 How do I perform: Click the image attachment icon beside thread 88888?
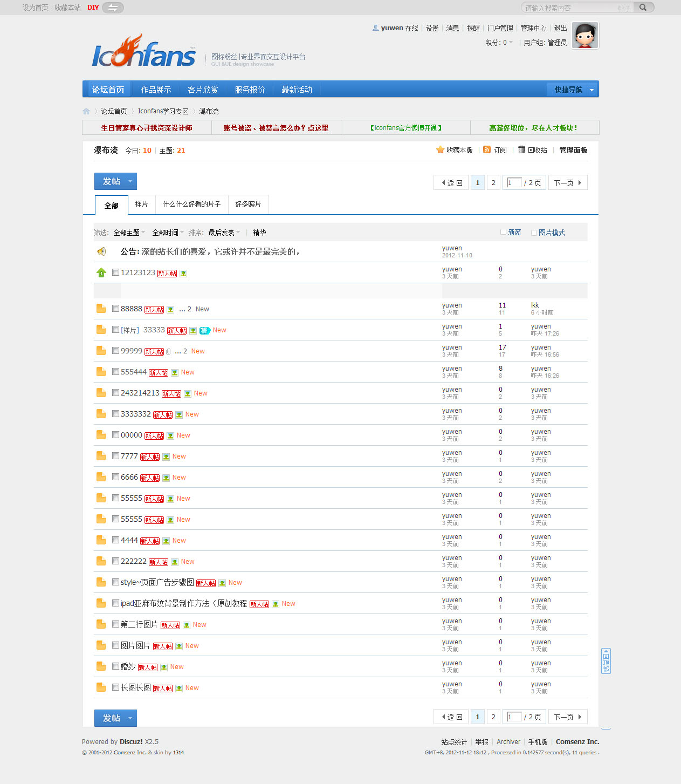click(170, 309)
